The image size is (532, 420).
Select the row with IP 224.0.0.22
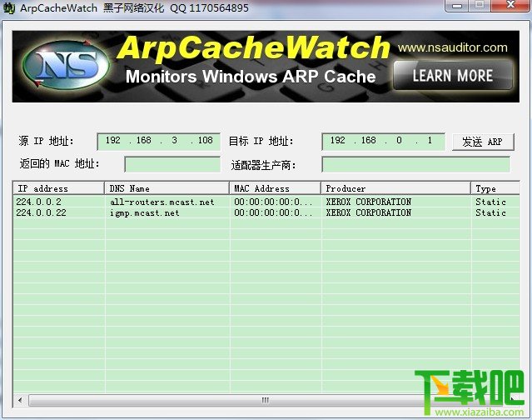point(266,212)
